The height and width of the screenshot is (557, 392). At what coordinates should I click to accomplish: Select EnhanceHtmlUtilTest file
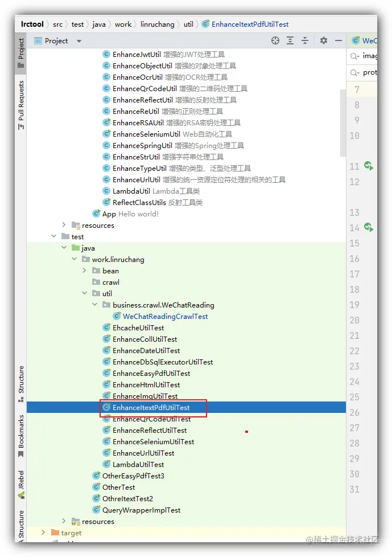[141, 384]
